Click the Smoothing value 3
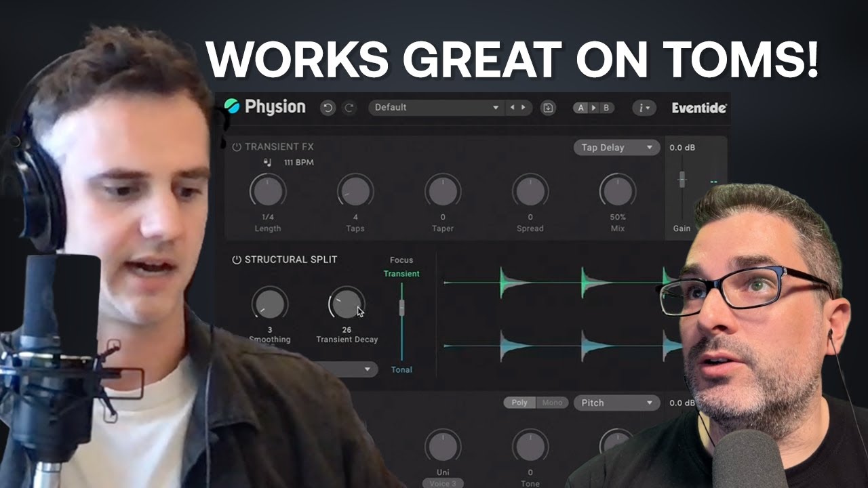The height and width of the screenshot is (488, 868). click(269, 329)
